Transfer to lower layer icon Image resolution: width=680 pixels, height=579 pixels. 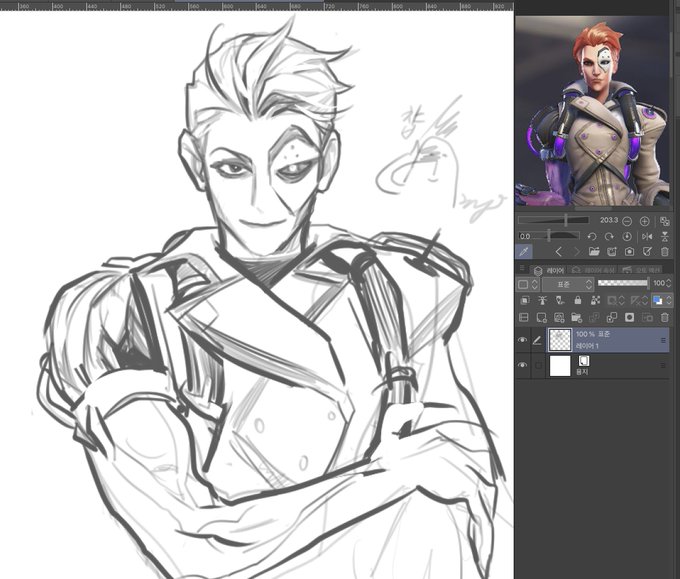594,317
